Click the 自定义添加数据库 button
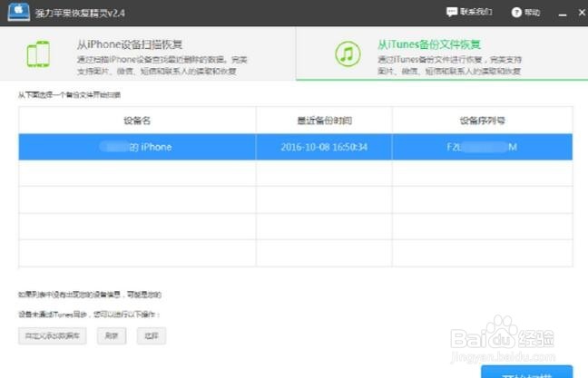 (52, 335)
